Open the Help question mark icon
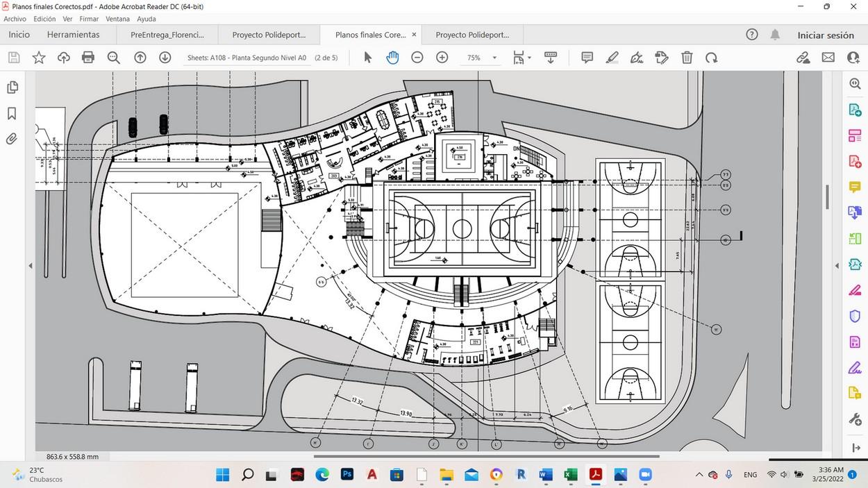 [x=751, y=35]
